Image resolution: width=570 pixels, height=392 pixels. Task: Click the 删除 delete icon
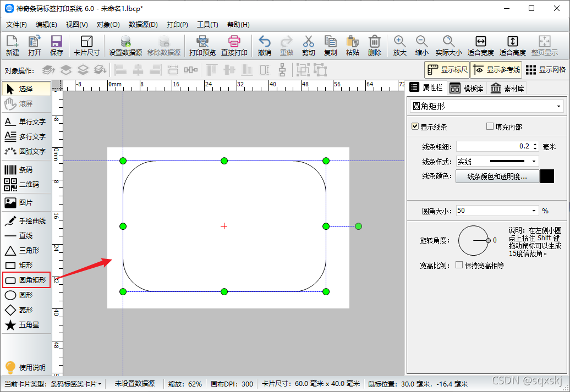[375, 46]
